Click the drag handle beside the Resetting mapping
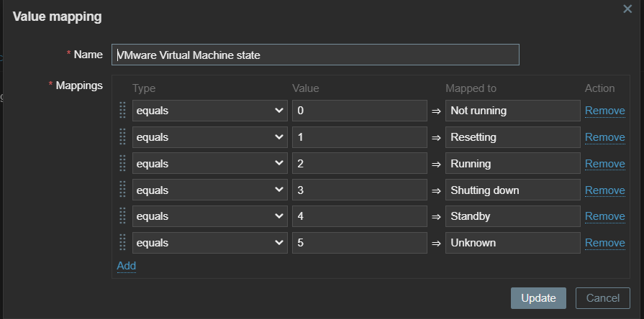644x319 pixels. click(x=122, y=137)
